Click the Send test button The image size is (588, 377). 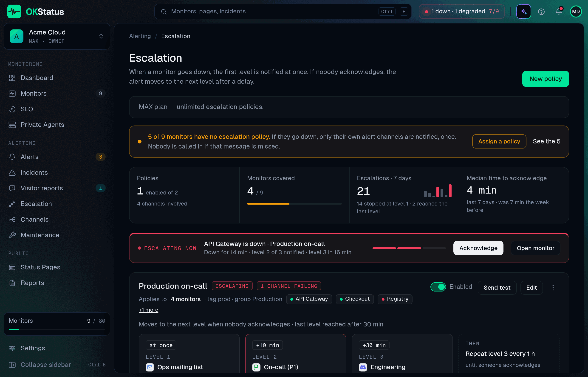coord(497,288)
